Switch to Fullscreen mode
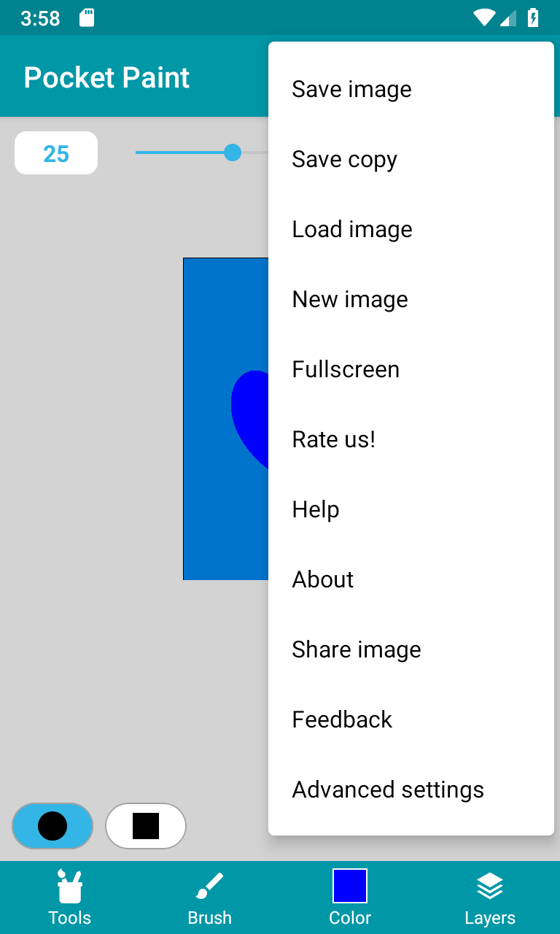The image size is (560, 934). point(411,369)
